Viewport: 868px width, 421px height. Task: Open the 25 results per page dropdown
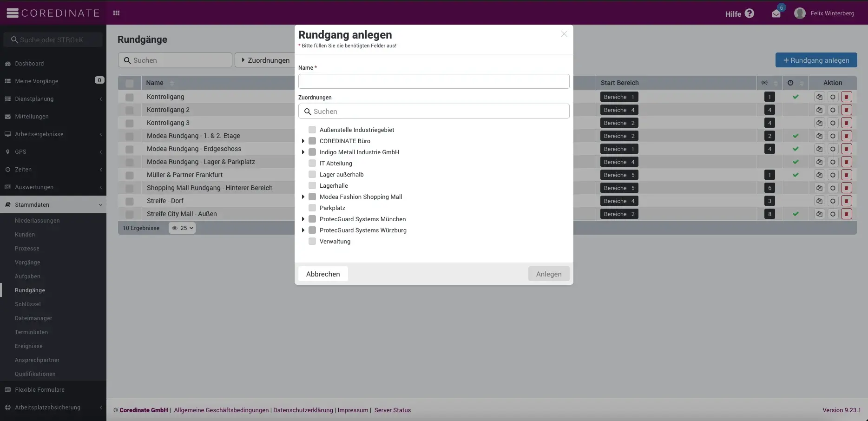182,228
